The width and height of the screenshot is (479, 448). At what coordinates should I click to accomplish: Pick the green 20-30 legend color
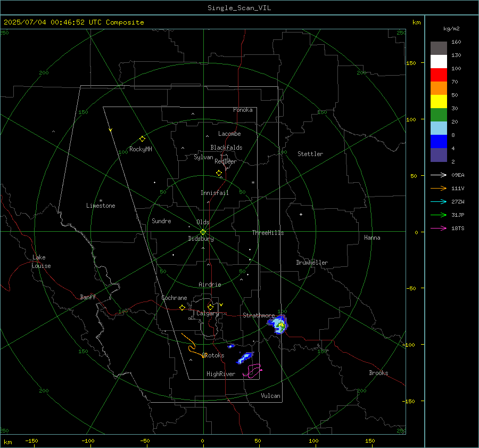pyautogui.click(x=439, y=115)
